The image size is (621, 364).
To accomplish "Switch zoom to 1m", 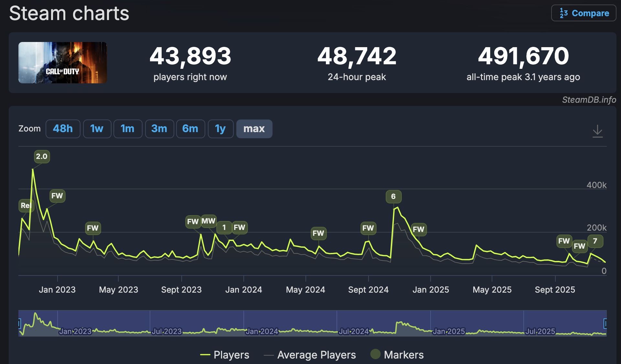I will [x=127, y=129].
